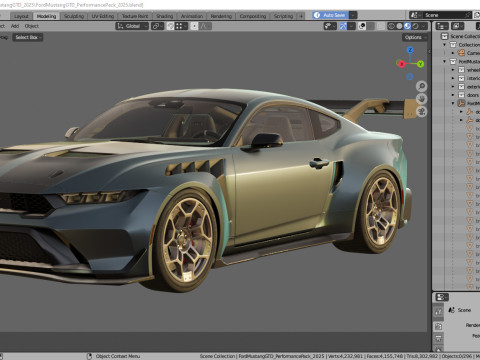The image size is (480, 360).
Task: Open the Object menu in viewport header
Action: point(32,26)
